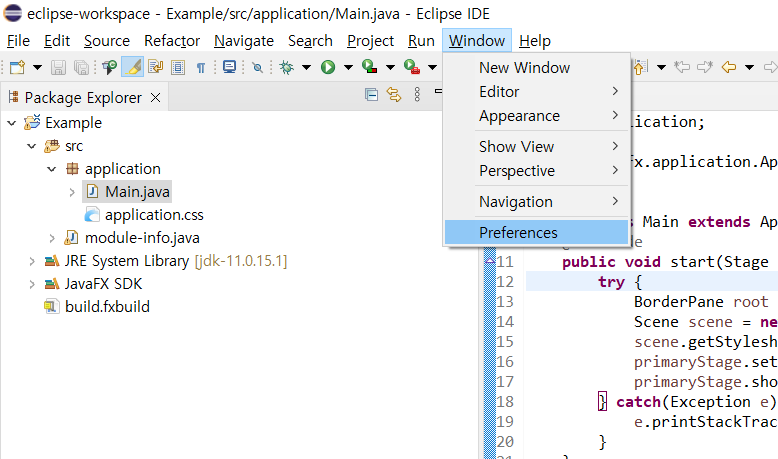Screen dimensions: 778x459
Task: Click the green Run icon
Action: point(328,67)
